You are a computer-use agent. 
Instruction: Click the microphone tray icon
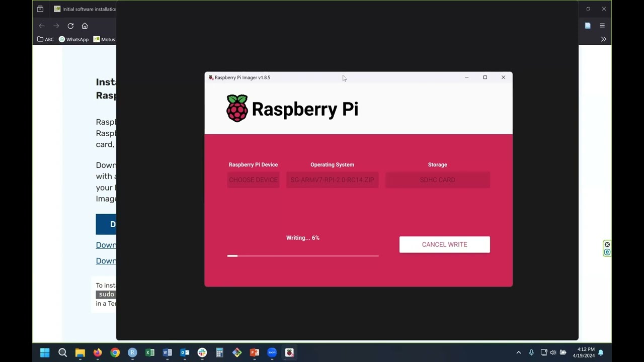[531, 352]
